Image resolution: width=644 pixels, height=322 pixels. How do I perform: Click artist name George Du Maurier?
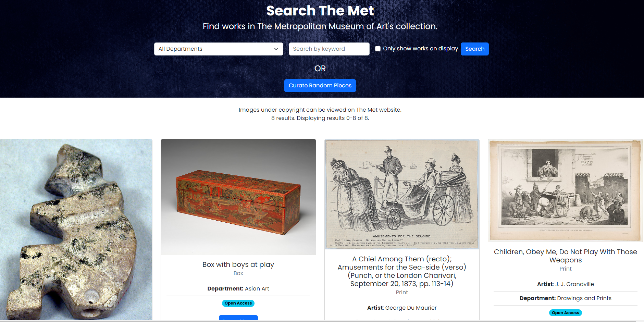pyautogui.click(x=411, y=308)
